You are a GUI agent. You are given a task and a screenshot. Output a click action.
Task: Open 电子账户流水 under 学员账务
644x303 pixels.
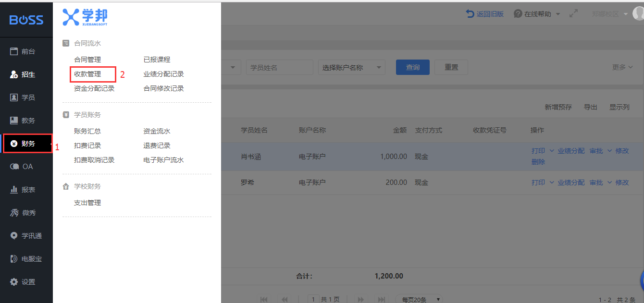pos(163,160)
